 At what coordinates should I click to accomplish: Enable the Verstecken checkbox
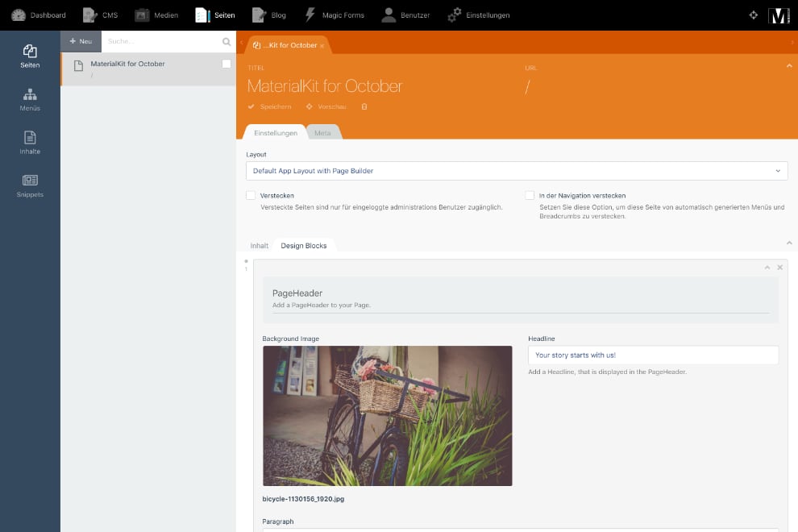click(251, 195)
